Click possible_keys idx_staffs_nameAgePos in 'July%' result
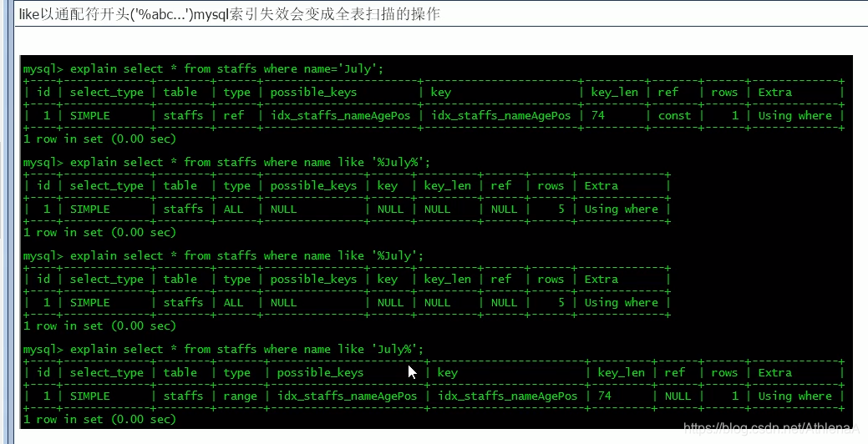This screenshot has height=444, width=868. pos(347,396)
